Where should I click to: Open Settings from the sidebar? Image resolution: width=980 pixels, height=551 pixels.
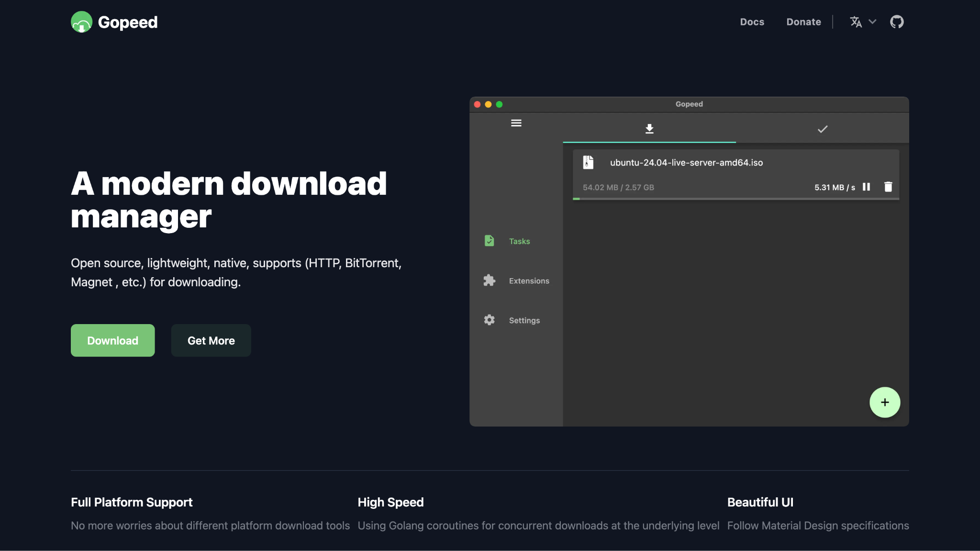[x=524, y=320]
